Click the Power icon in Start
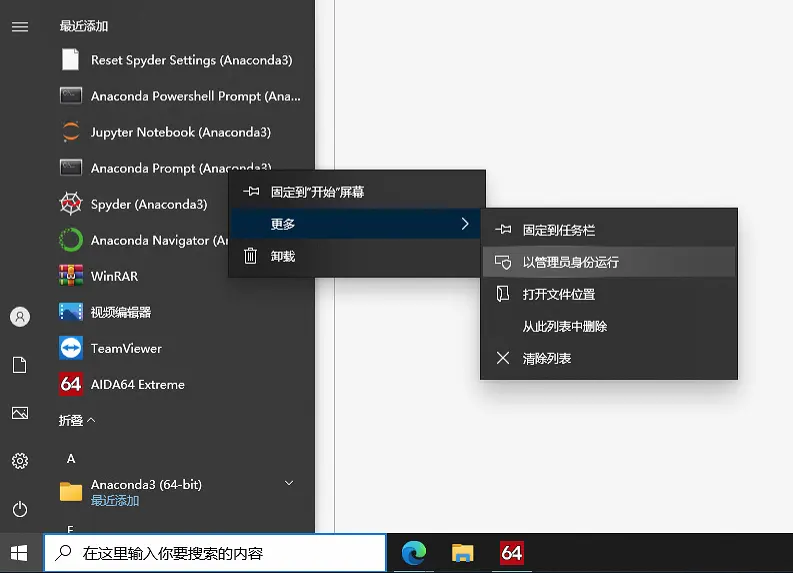This screenshot has width=793, height=573. 20,509
